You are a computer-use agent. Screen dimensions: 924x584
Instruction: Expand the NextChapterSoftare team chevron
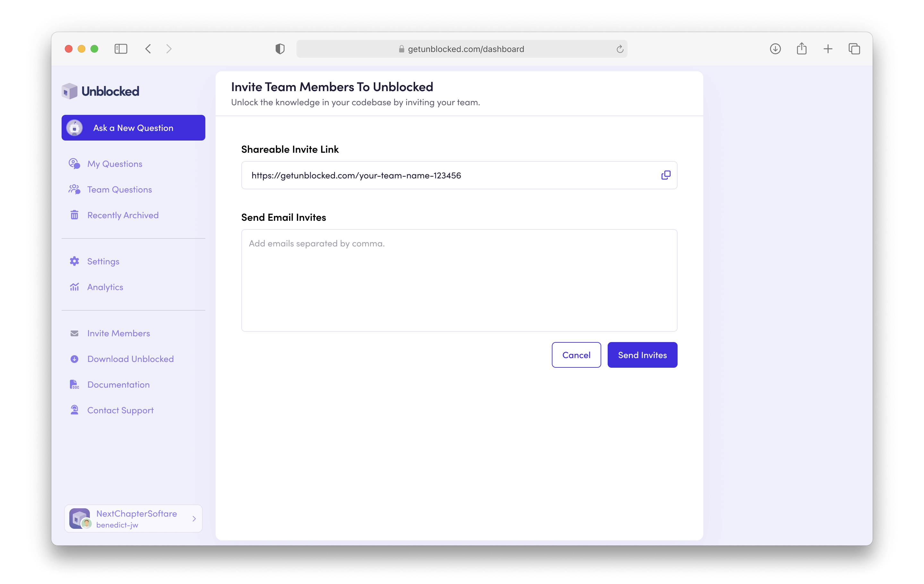194,519
